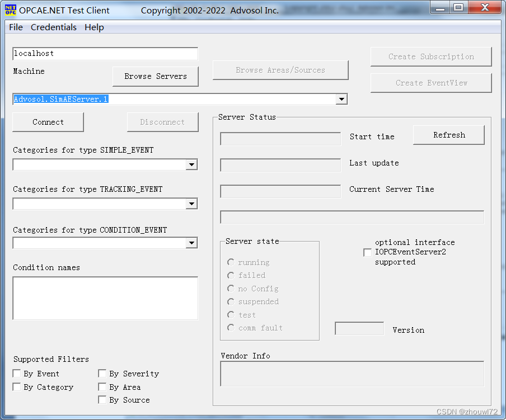Click the Version field
The height and width of the screenshot is (420, 506).
pos(359,328)
